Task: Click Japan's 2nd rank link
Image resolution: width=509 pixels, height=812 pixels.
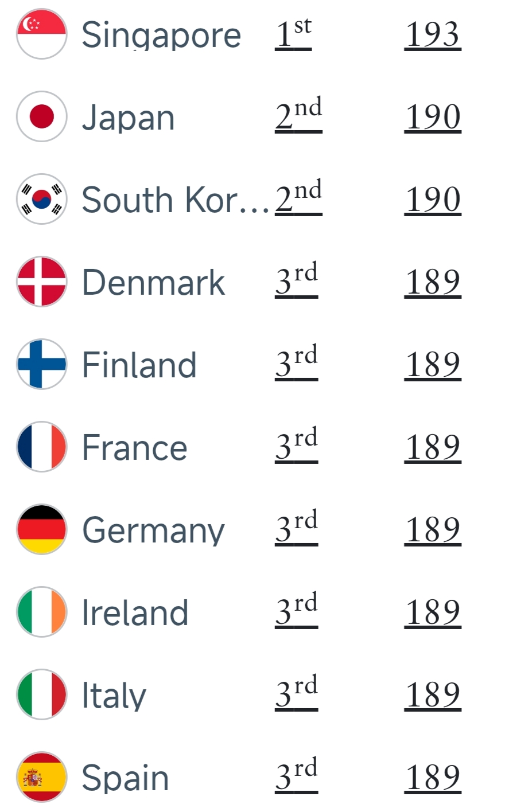Action: click(x=298, y=116)
